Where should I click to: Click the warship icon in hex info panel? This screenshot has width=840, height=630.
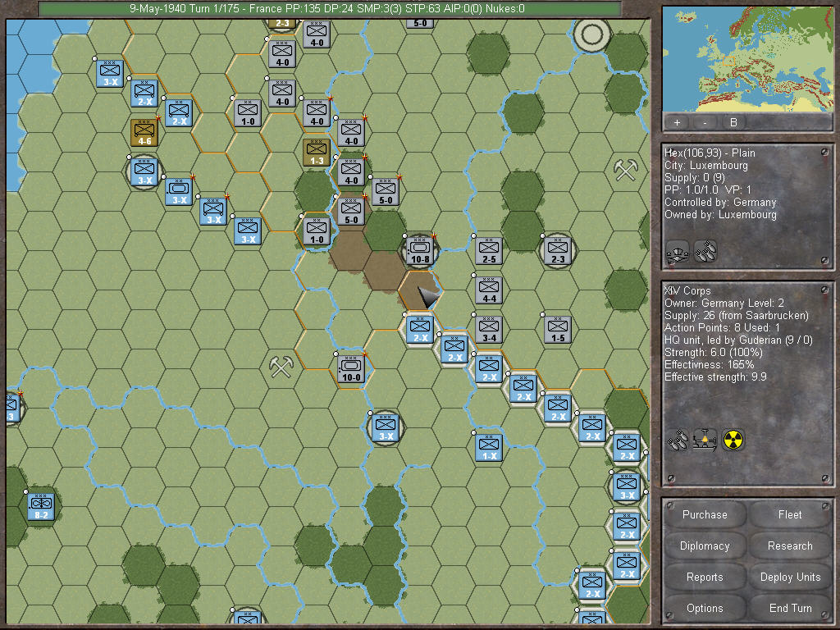pyautogui.click(x=677, y=251)
